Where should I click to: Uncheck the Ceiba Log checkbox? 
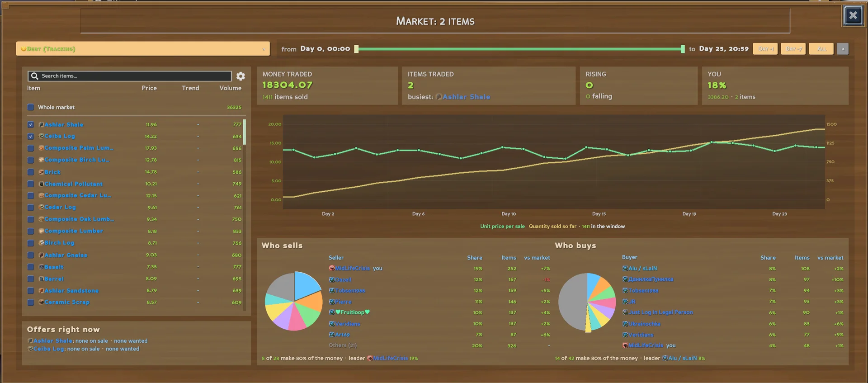click(31, 136)
